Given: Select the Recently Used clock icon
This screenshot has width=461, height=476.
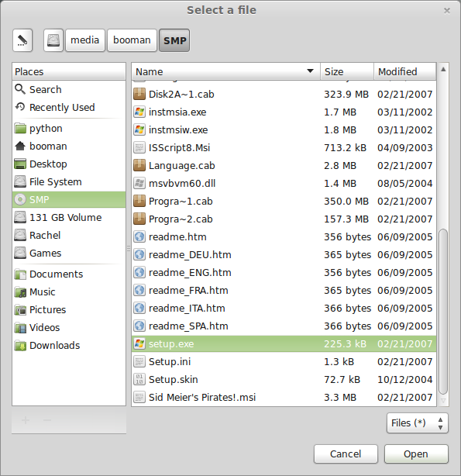Looking at the screenshot, I should pyautogui.click(x=20, y=107).
